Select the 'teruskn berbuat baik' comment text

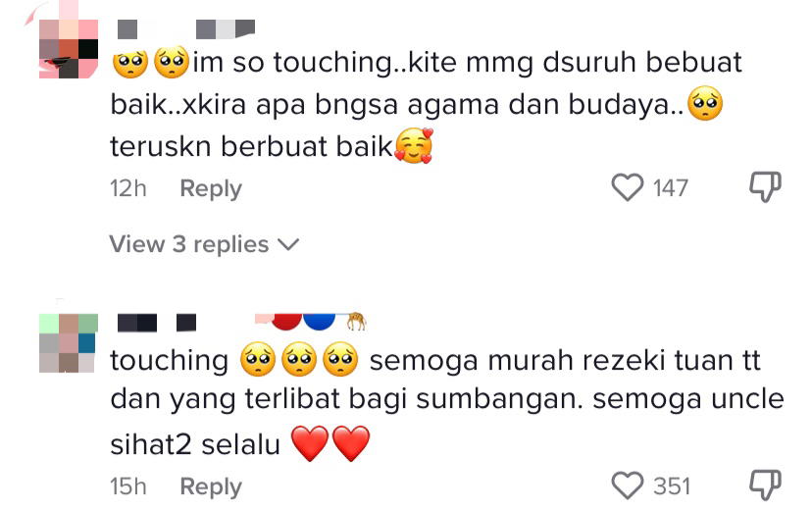[x=251, y=146]
